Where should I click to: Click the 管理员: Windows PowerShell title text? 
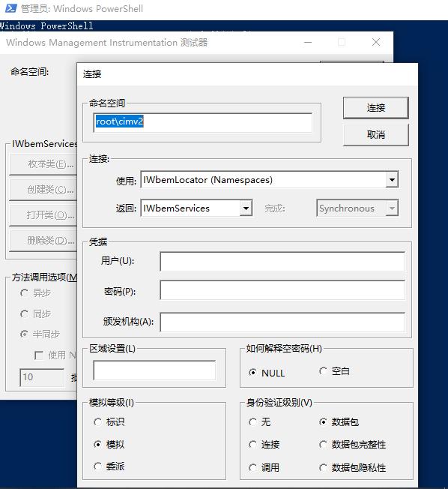(82, 9)
